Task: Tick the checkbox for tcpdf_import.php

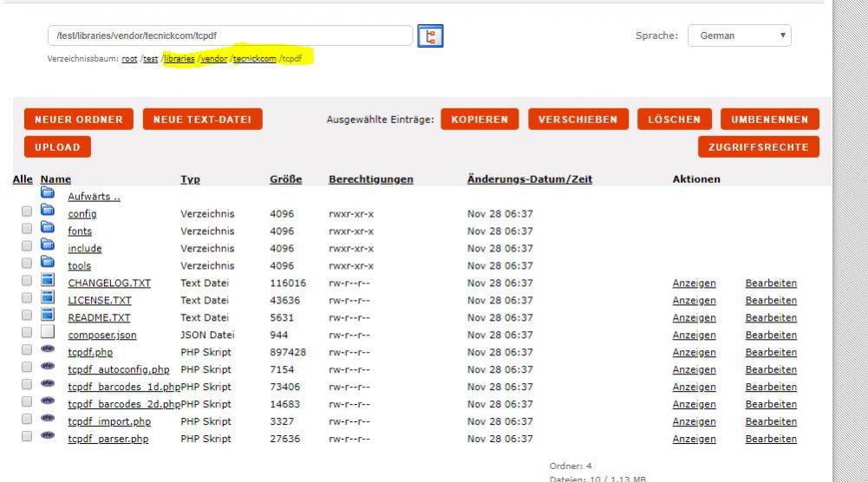Action: click(x=27, y=422)
